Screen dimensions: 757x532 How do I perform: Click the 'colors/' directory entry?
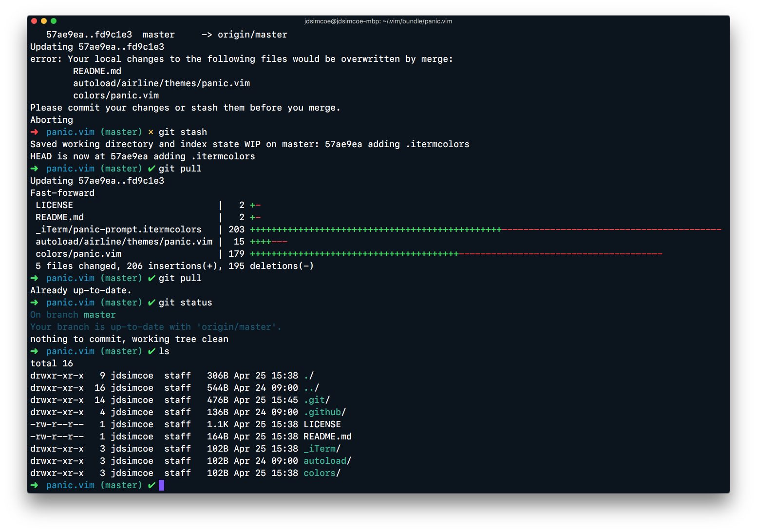322,473
